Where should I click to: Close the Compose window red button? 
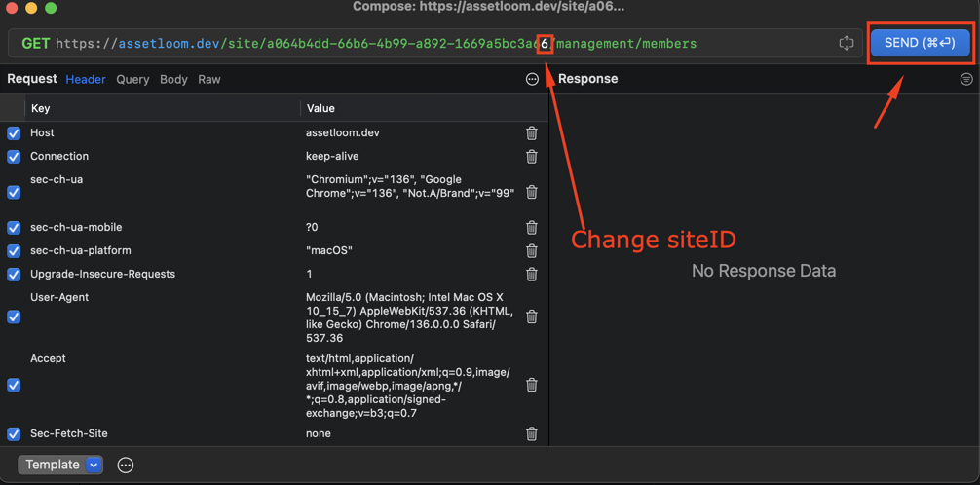click(11, 9)
